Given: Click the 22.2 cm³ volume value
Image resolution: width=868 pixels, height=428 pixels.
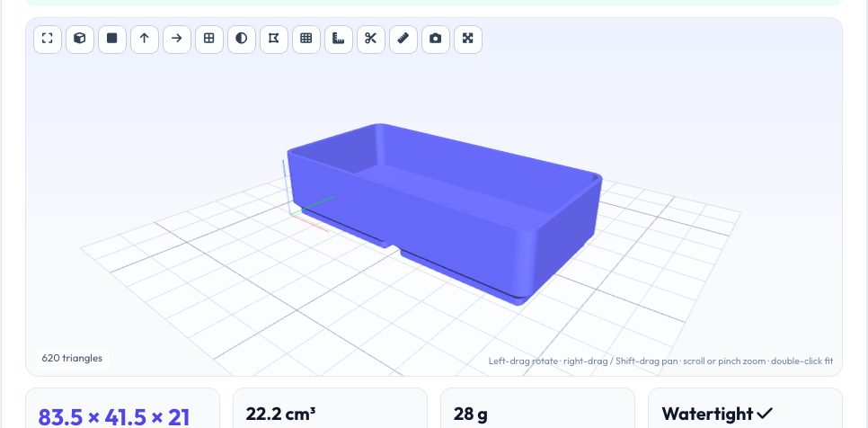Looking at the screenshot, I should point(280,415).
